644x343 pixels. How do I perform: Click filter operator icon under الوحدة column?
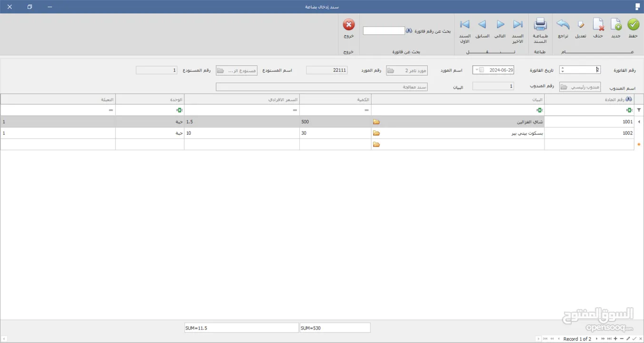(179, 110)
